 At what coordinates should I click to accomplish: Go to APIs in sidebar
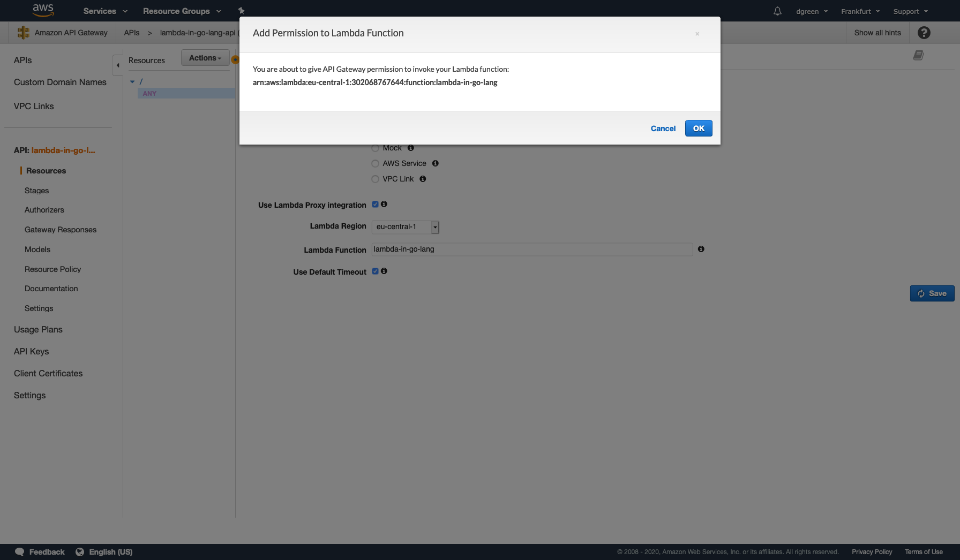point(22,60)
